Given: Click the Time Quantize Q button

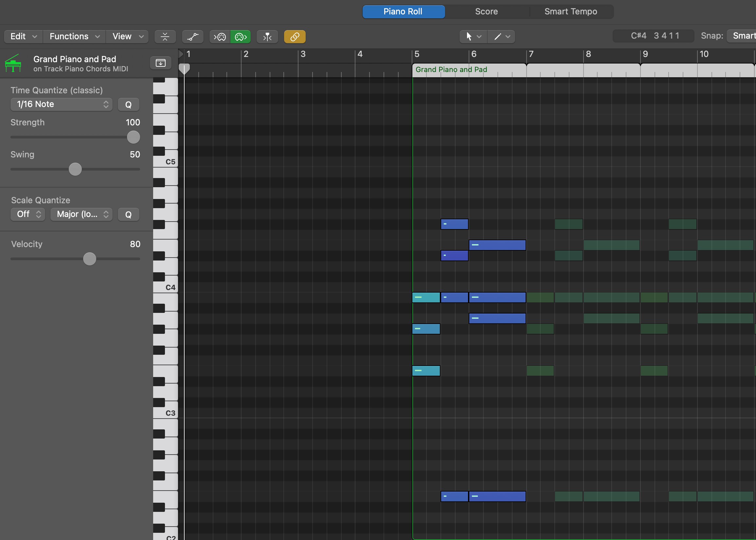Looking at the screenshot, I should click(x=128, y=104).
